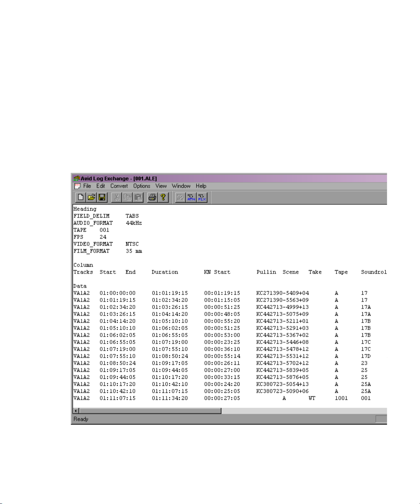Click the 'Take' column header
The height and width of the screenshot is (504, 420).
[315, 272]
